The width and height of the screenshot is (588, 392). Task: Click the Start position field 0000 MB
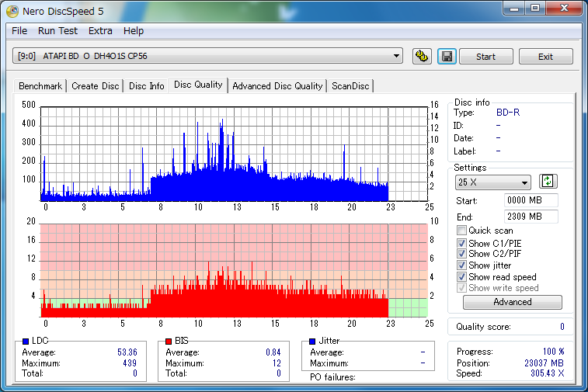(x=531, y=200)
